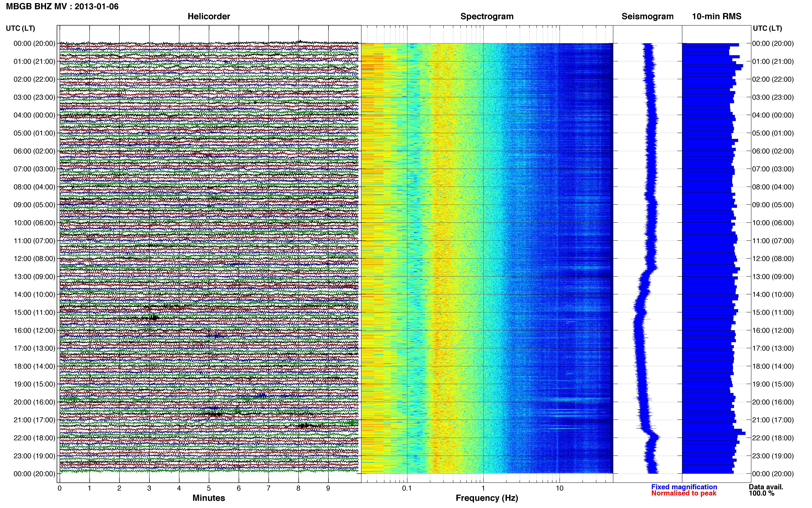Click left time label '14:00 (10:00)'
This screenshot has width=812, height=508.
click(x=34, y=295)
